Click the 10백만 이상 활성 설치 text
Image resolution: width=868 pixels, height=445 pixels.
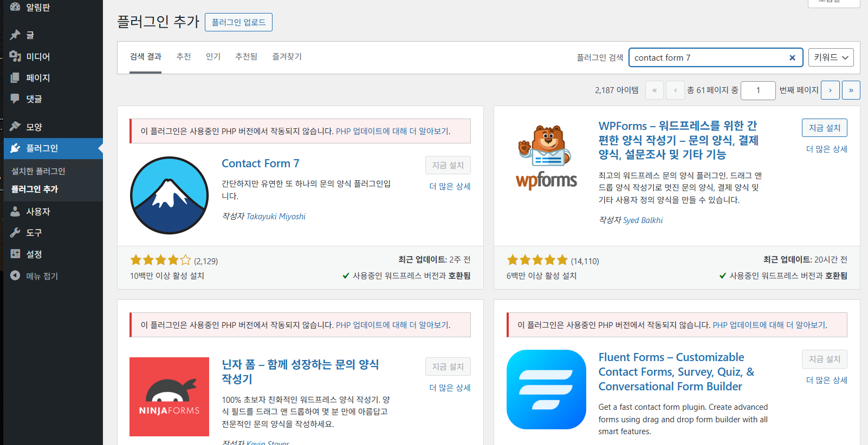[x=167, y=276]
